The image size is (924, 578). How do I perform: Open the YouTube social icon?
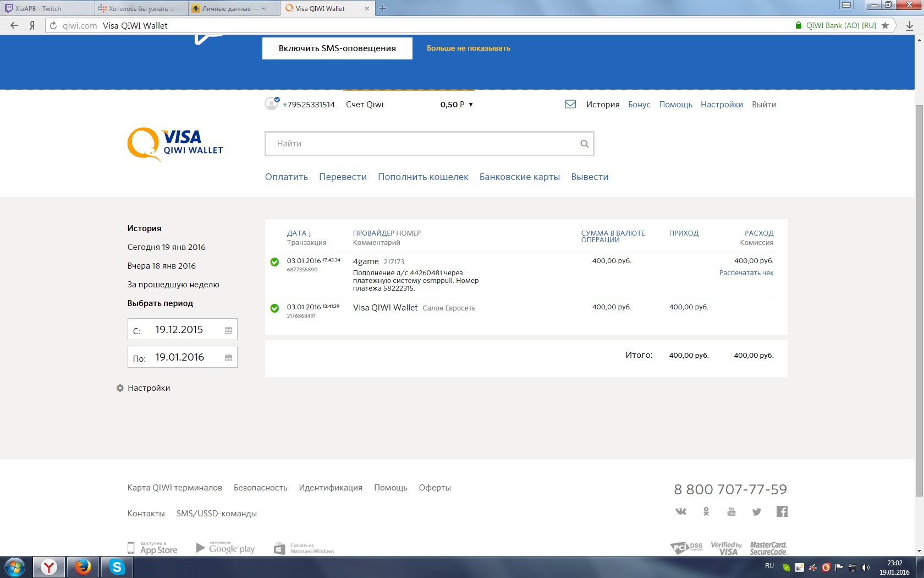coord(732,511)
